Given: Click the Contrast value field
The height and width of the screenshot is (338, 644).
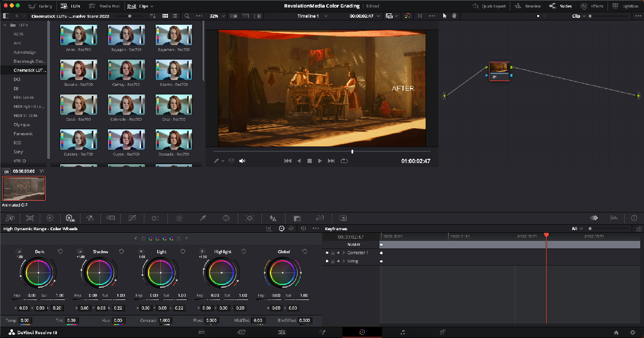Looking at the screenshot, I should pos(165,320).
